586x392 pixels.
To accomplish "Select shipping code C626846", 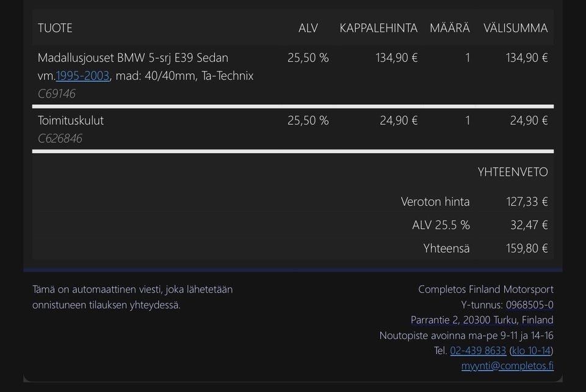I will (x=60, y=139).
